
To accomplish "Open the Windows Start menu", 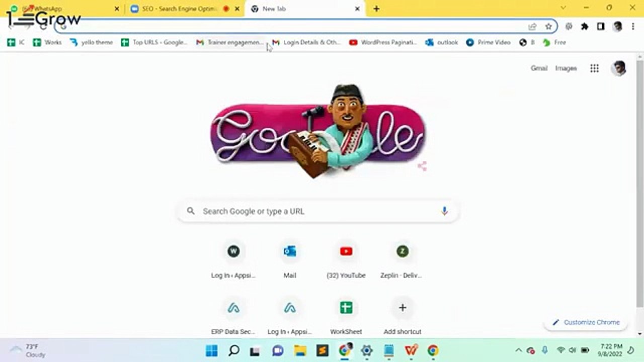I will 211,350.
